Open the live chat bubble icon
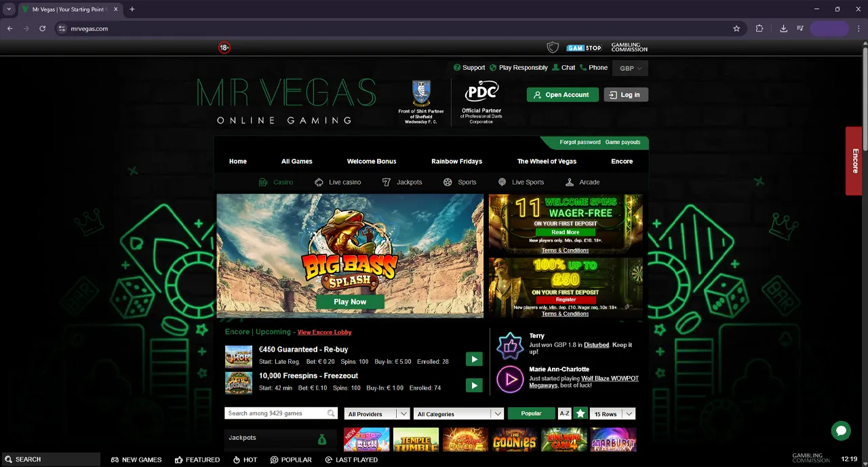This screenshot has height=467, width=868. (841, 430)
